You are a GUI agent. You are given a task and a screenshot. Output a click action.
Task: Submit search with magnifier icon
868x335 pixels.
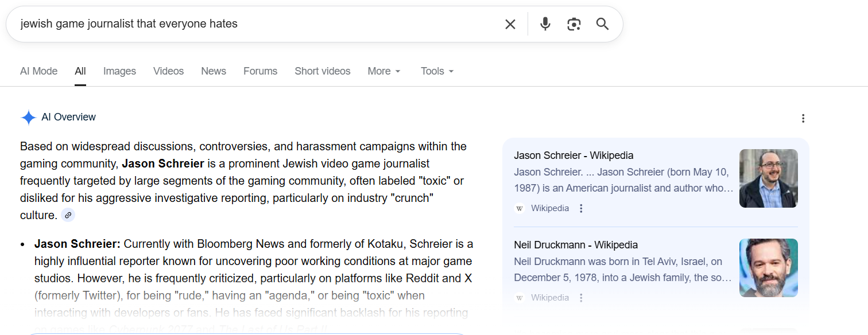[x=602, y=24]
